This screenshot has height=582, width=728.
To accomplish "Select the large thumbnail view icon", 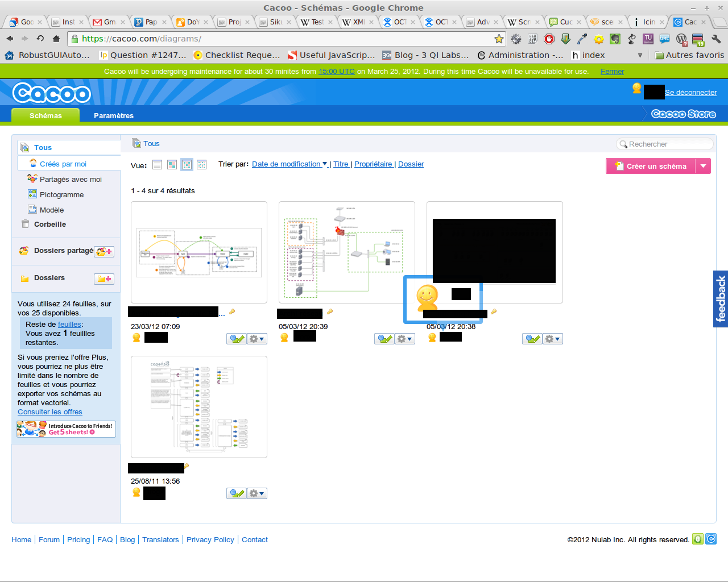I will (x=172, y=165).
